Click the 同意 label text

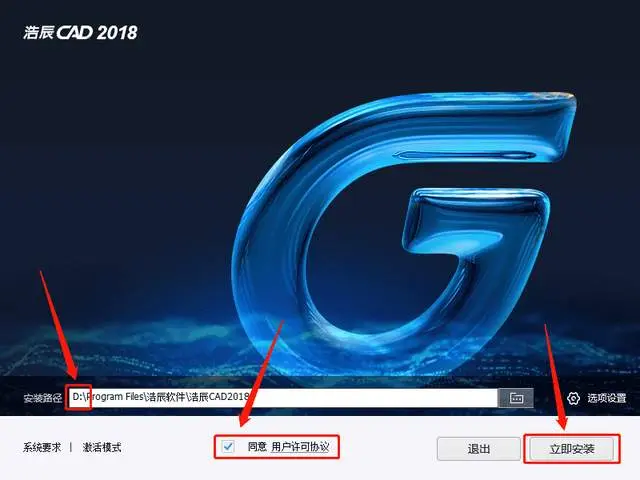pyautogui.click(x=257, y=447)
